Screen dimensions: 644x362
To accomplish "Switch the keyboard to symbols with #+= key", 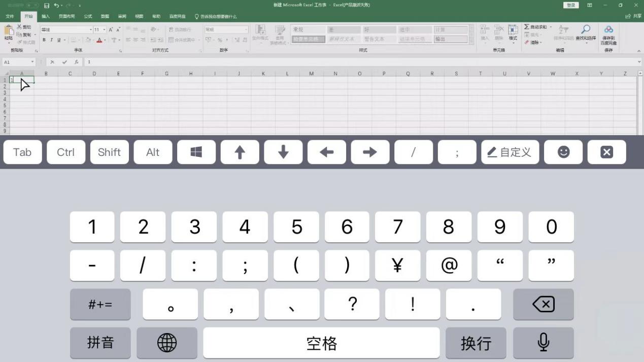I will (x=100, y=304).
